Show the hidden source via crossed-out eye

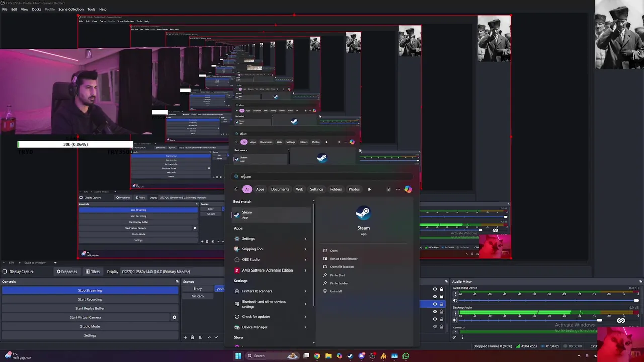pyautogui.click(x=435, y=326)
